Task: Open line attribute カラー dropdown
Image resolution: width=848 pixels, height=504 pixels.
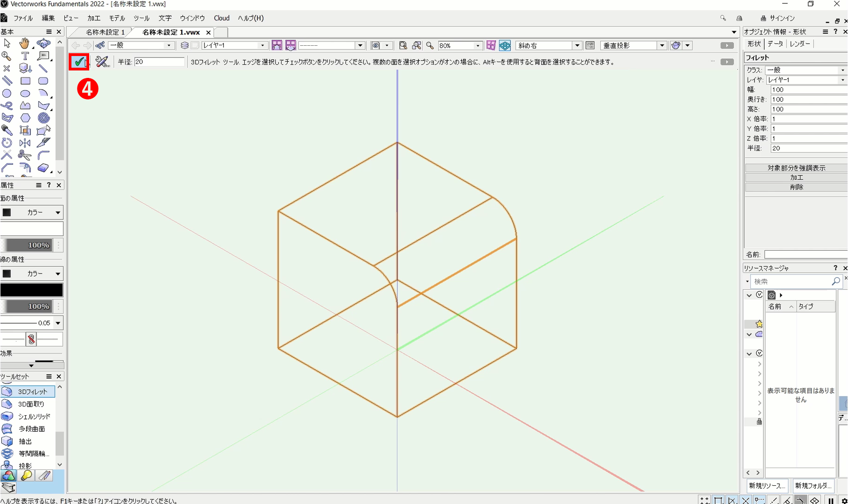Action: tap(32, 273)
